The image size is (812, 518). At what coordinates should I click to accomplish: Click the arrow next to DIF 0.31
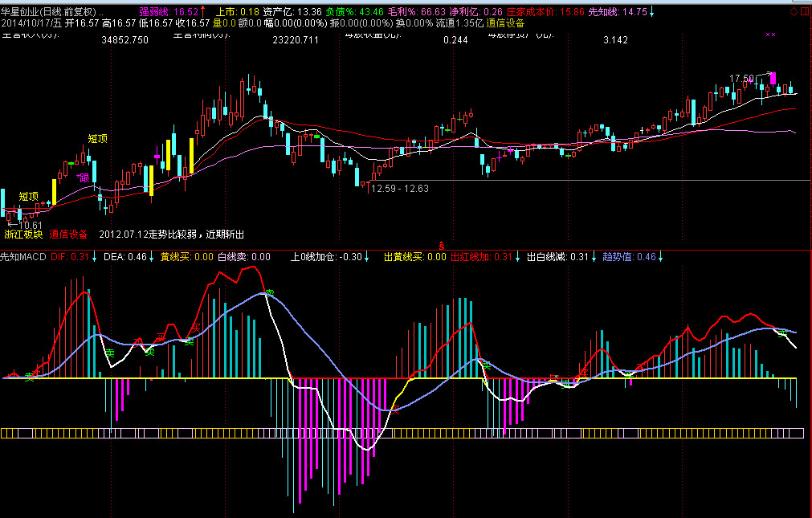coord(95,257)
